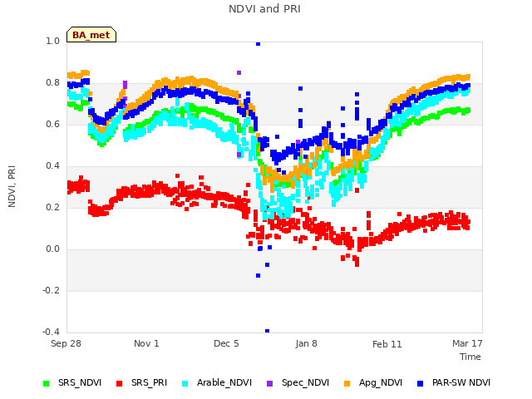Click the Dec 5 axis tick label
Screen dimensions: 532x399
226,343
